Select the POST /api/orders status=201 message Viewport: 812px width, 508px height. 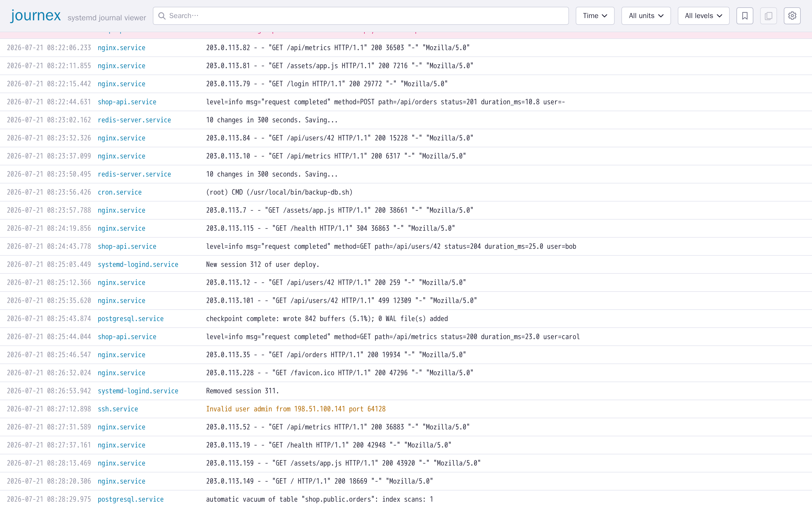click(385, 102)
